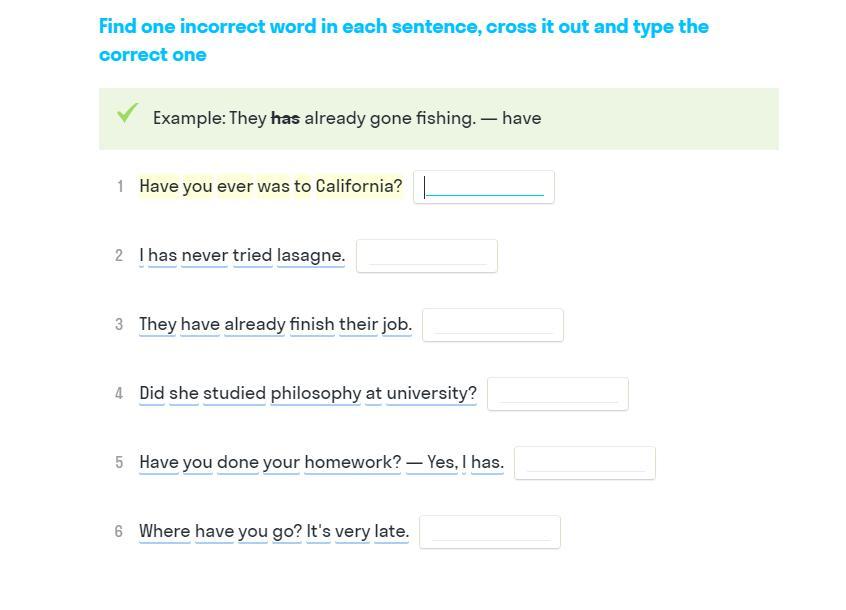Click the word 'homework?' in sentence 5
This screenshot has height=610, width=846.
click(x=352, y=462)
